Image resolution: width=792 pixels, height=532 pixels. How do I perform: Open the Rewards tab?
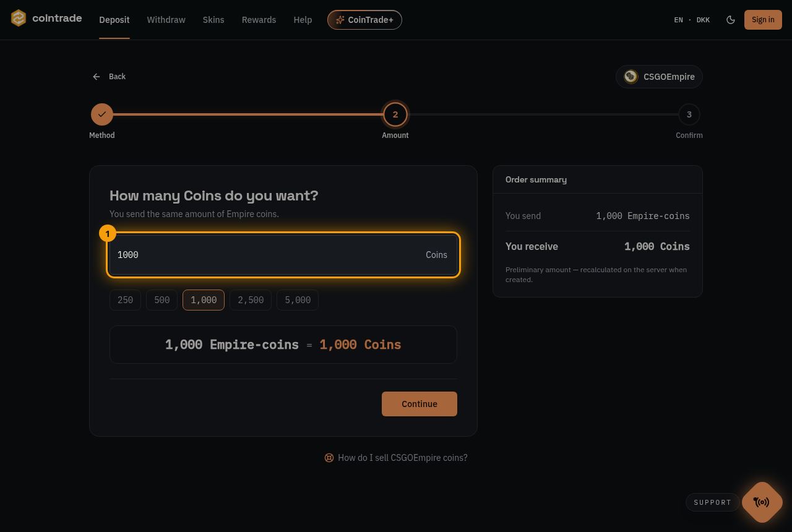(x=259, y=20)
